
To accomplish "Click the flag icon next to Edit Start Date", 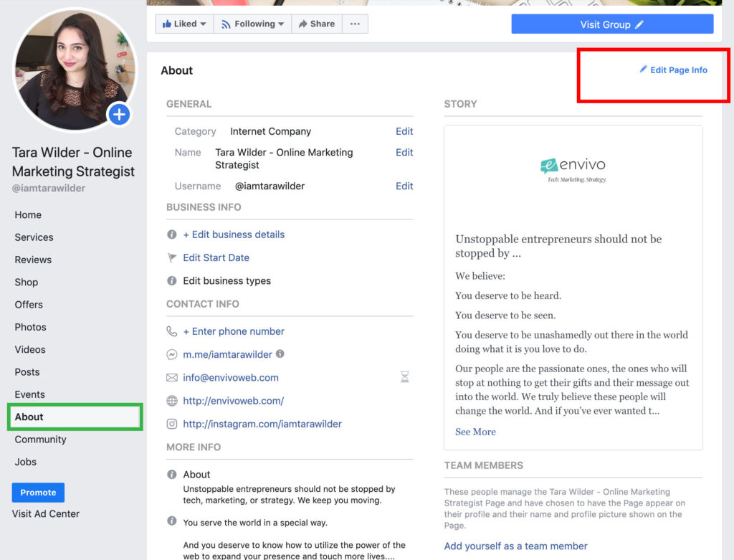I will [x=172, y=257].
